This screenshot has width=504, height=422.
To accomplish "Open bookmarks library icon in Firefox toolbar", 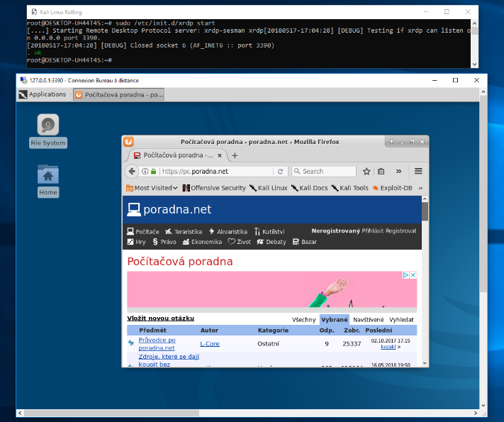I will pos(381,172).
